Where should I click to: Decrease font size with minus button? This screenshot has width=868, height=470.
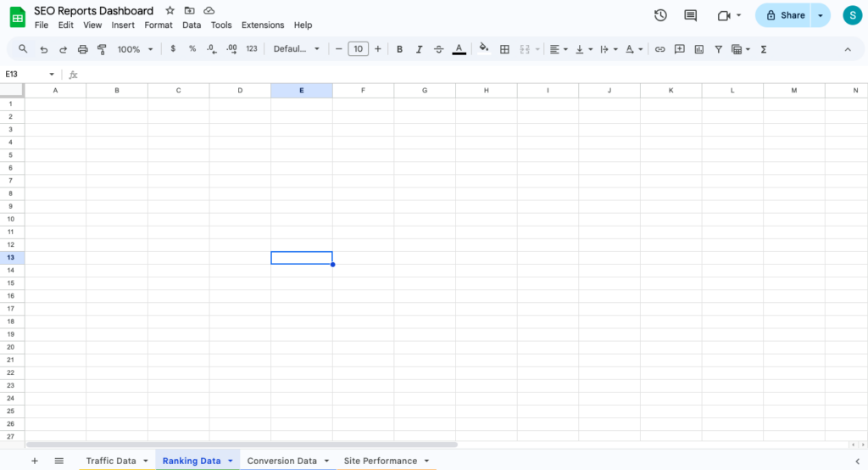point(339,48)
